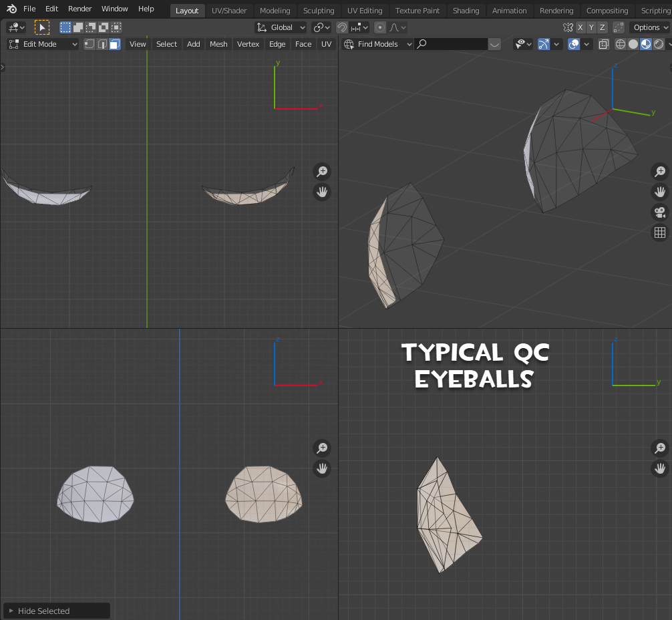The image size is (672, 620).
Task: Click camera view icon in 3D viewport
Action: pos(659,212)
